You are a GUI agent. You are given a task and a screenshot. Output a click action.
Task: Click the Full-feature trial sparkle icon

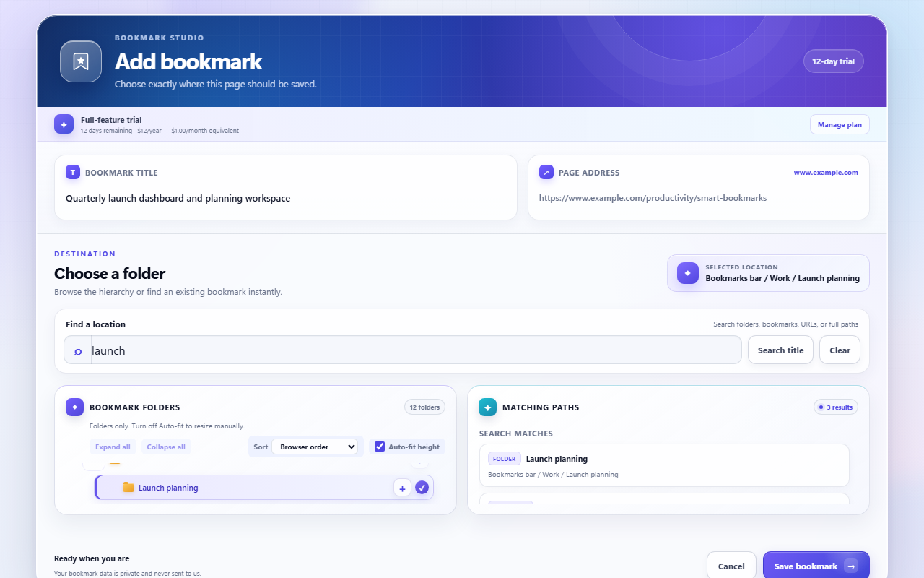click(64, 124)
